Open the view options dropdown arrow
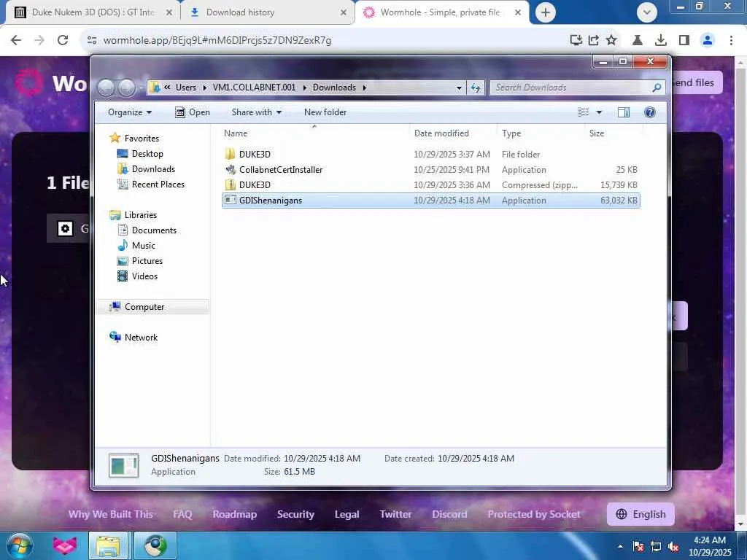747x560 pixels. (600, 112)
